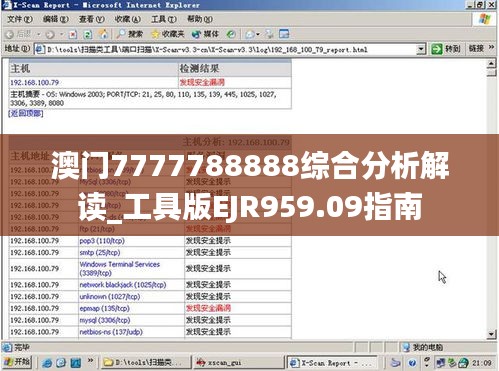Click the blue help tray icon
499x371 pixels.
[x=412, y=363]
